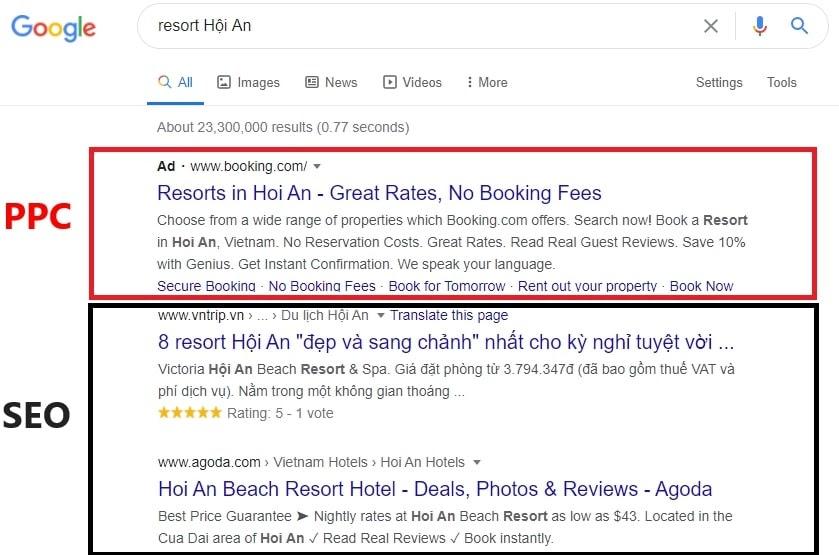Click the magnifying glass search button
The image size is (839, 555).
pyautogui.click(x=799, y=27)
